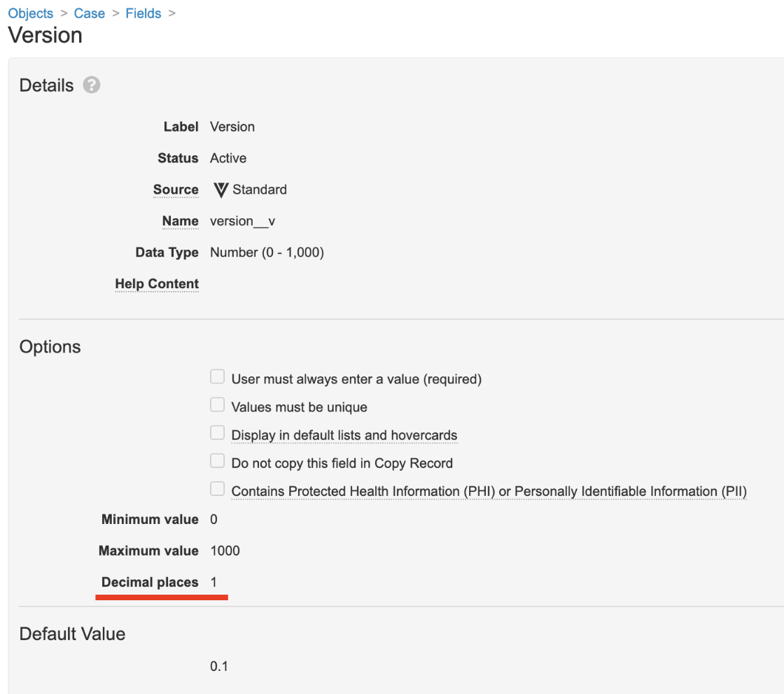Viewport: 784px width, 694px height.
Task: Enable the PHI or PII checkbox
Action: point(218,490)
